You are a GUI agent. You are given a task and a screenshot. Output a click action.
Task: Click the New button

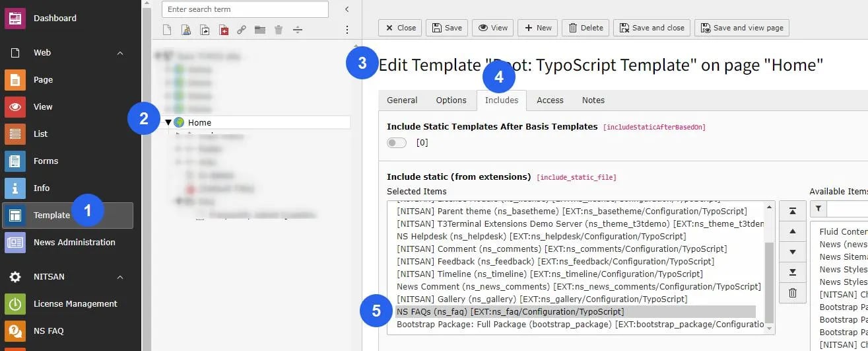click(538, 28)
